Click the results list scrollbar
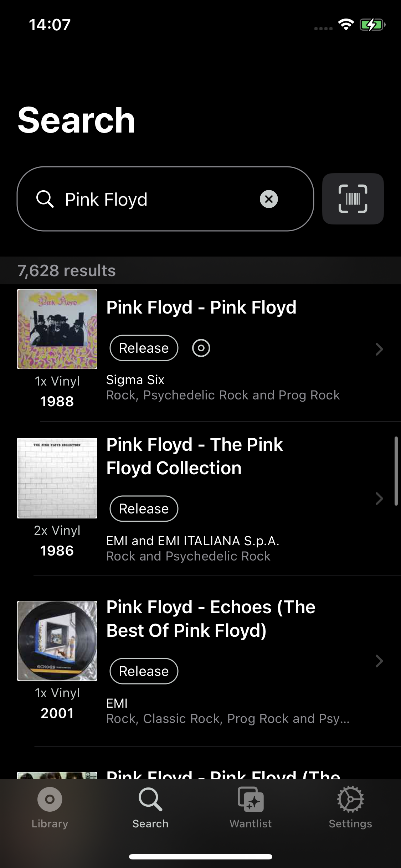 coord(396,471)
